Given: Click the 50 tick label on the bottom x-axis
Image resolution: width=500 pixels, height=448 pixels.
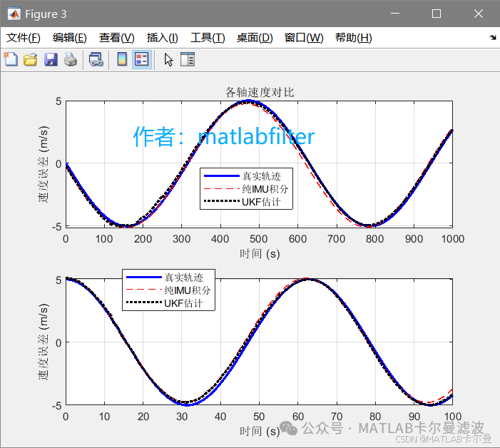Looking at the screenshot, I should [x=259, y=417].
